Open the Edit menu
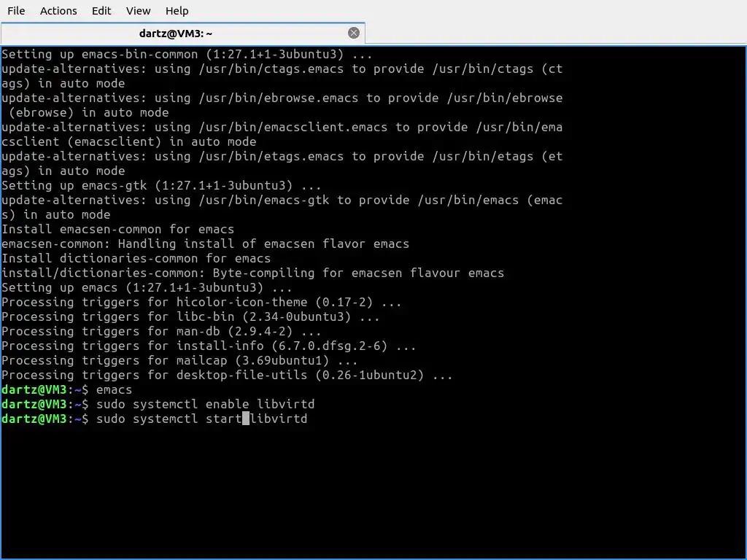Viewport: 747px width, 560px height. [x=101, y=10]
